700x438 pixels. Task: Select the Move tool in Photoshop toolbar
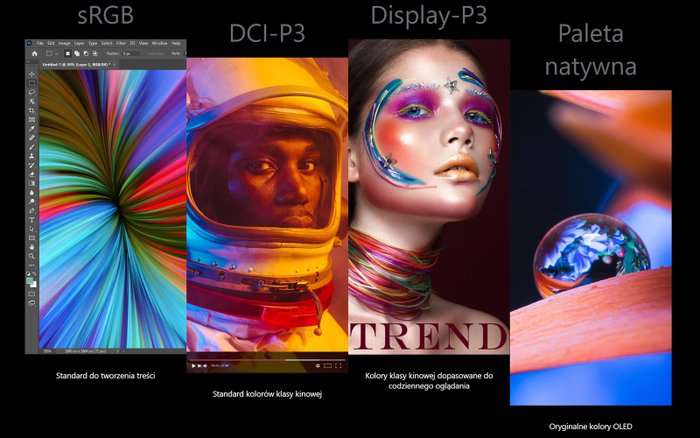click(32, 74)
